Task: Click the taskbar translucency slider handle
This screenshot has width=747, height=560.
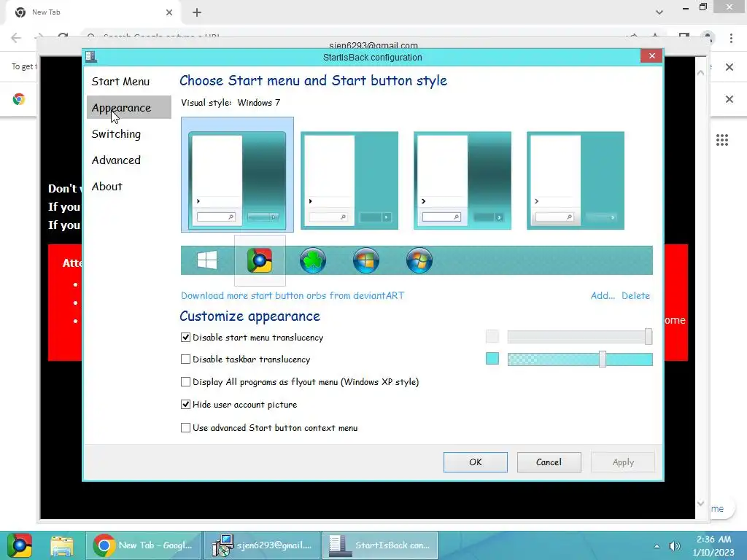Action: tap(602, 359)
